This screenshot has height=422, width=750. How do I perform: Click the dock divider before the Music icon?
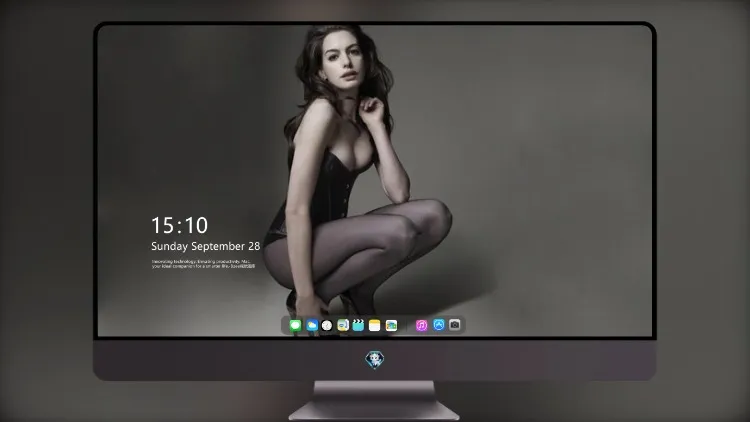click(x=407, y=325)
